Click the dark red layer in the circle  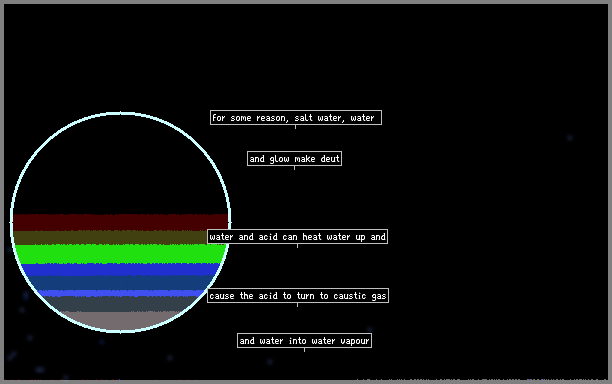tap(120, 222)
